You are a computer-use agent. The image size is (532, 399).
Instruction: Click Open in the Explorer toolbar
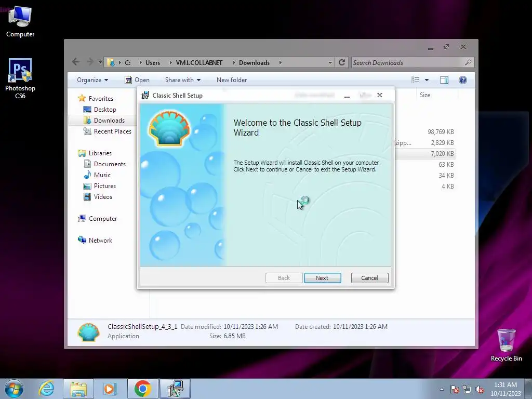pyautogui.click(x=137, y=80)
